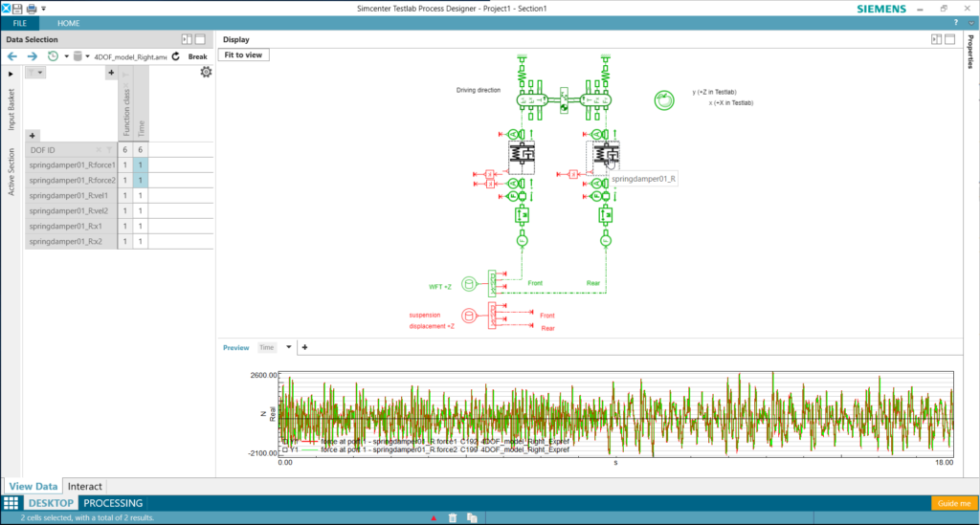The image size is (980, 525).
Task: Open the Input Basket side tab
Action: (11, 109)
